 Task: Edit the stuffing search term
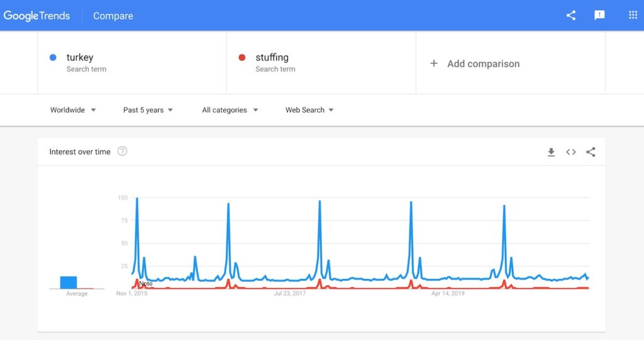click(272, 57)
